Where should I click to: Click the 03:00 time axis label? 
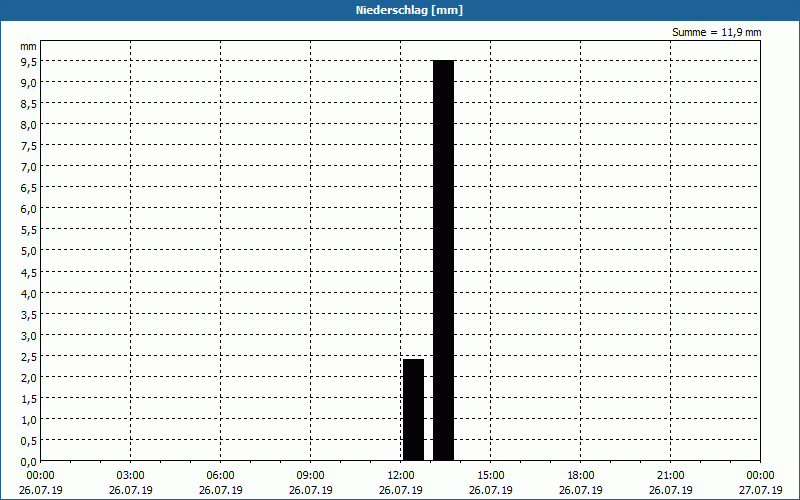(x=131, y=475)
